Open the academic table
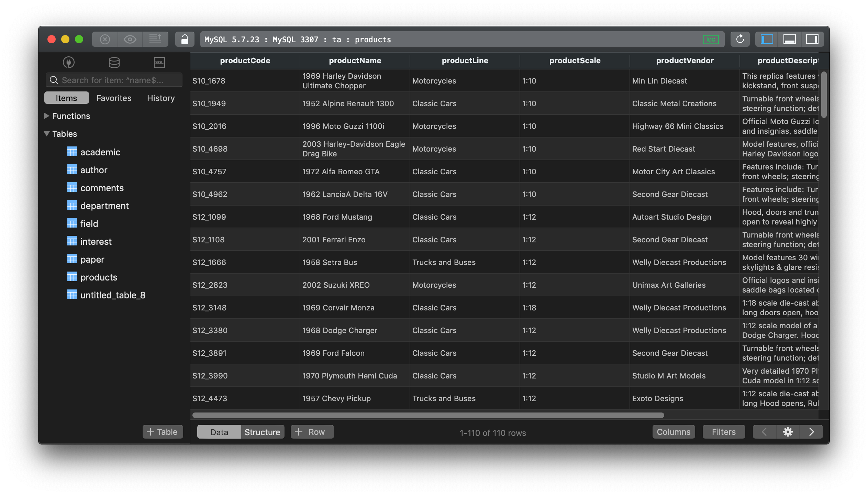 point(101,152)
